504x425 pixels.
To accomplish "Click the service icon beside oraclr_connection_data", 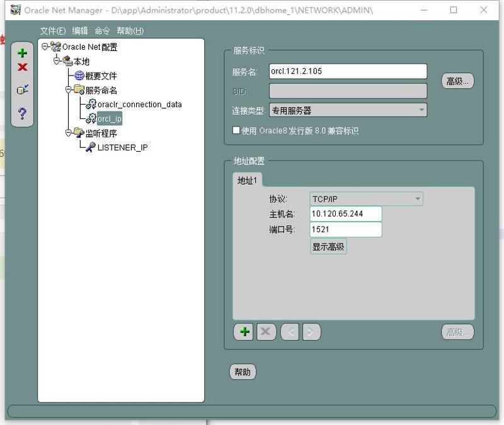I will pos(91,104).
